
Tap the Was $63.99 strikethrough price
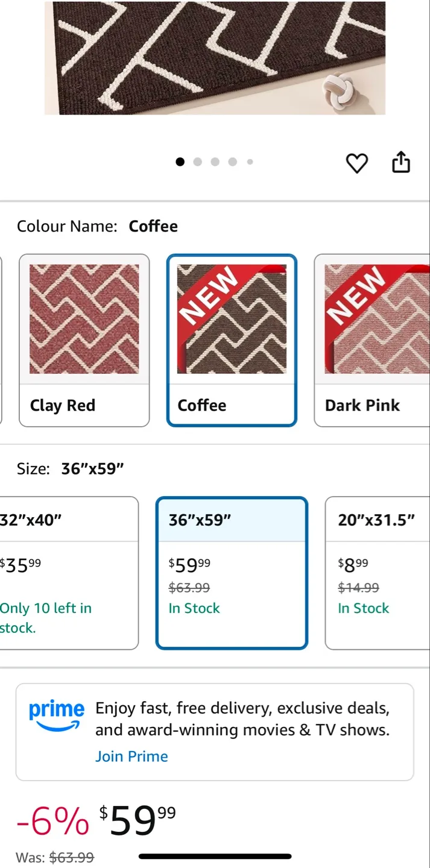click(x=71, y=857)
